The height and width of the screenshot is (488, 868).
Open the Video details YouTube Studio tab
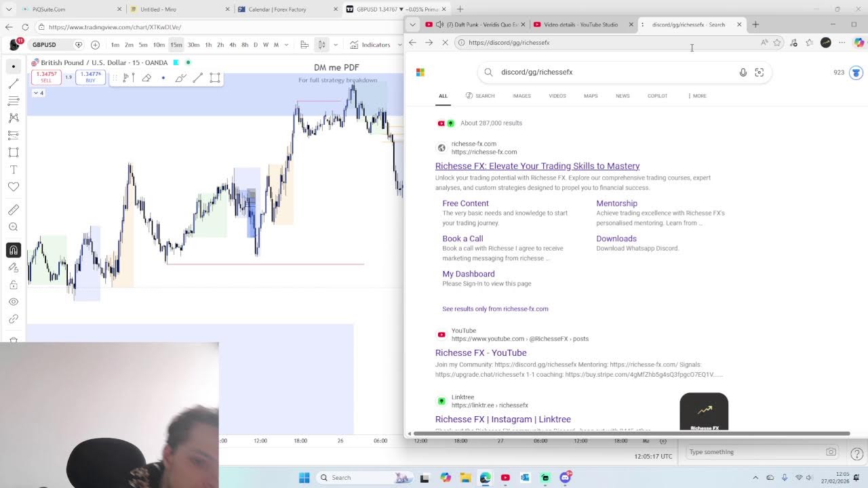coord(583,24)
